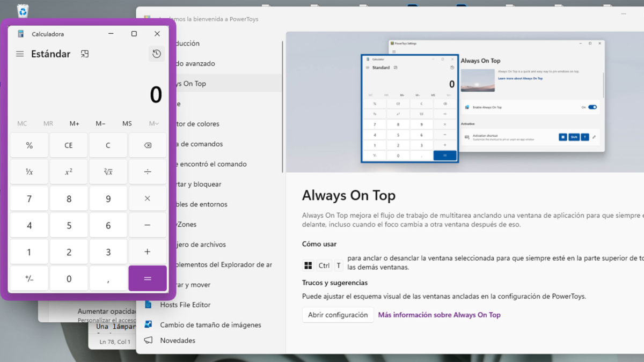The width and height of the screenshot is (644, 362).
Task: Click the CE clear entry key
Action: click(69, 145)
